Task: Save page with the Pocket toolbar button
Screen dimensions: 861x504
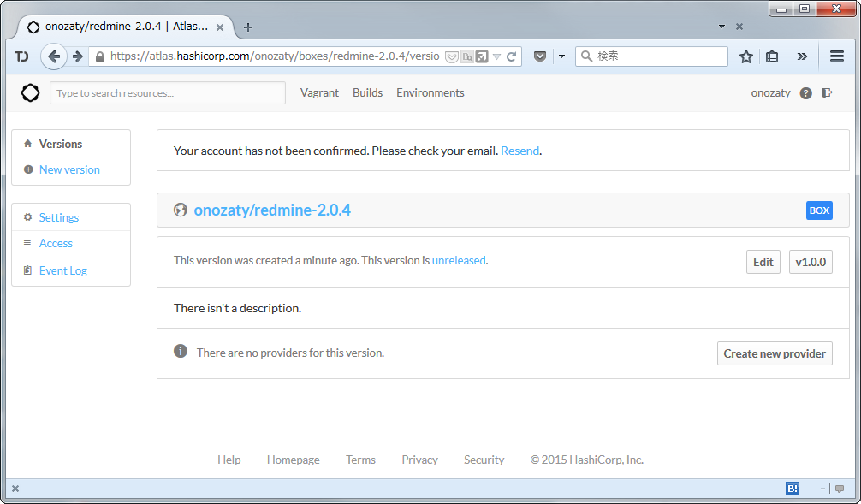Action: pos(540,56)
